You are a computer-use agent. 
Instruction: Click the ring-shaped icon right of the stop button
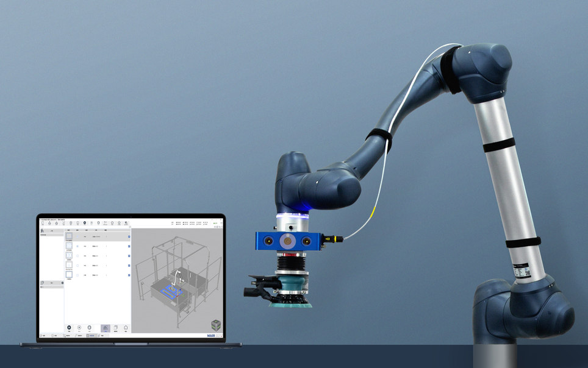(89, 328)
